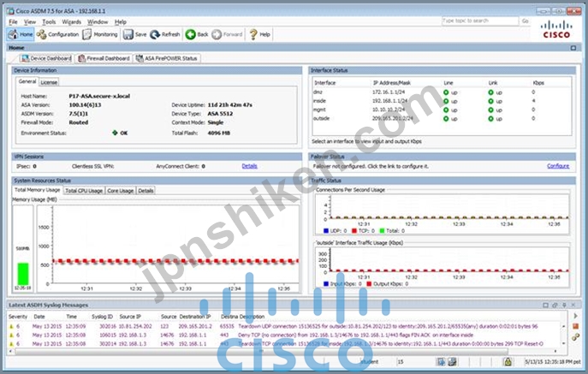Viewport: 588px width, 374px height.
Task: Click the Severity column header
Action: pyautogui.click(x=18, y=317)
